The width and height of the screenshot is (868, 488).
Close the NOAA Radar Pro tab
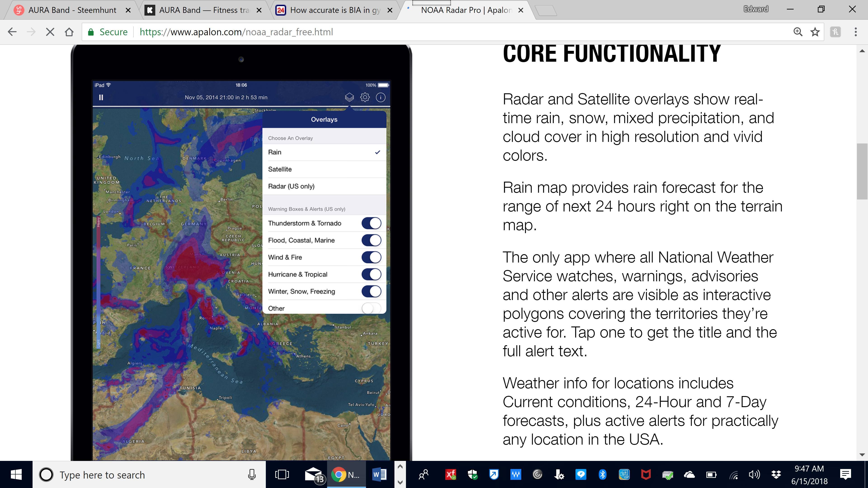521,10
